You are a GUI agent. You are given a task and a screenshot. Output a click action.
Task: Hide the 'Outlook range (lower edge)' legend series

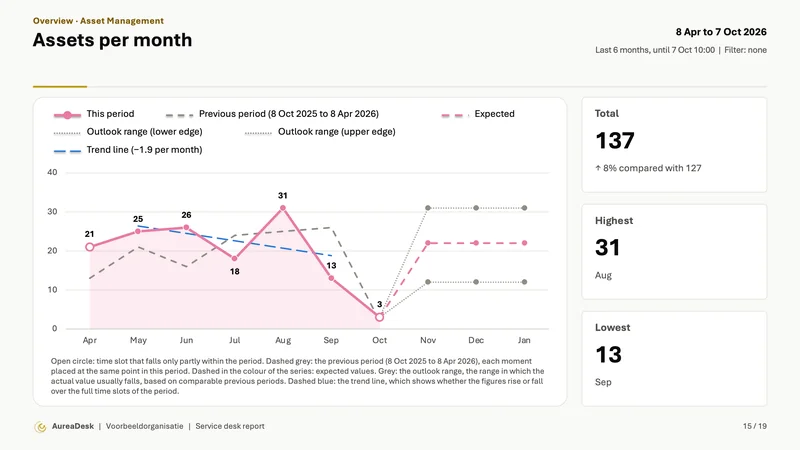tap(128, 132)
